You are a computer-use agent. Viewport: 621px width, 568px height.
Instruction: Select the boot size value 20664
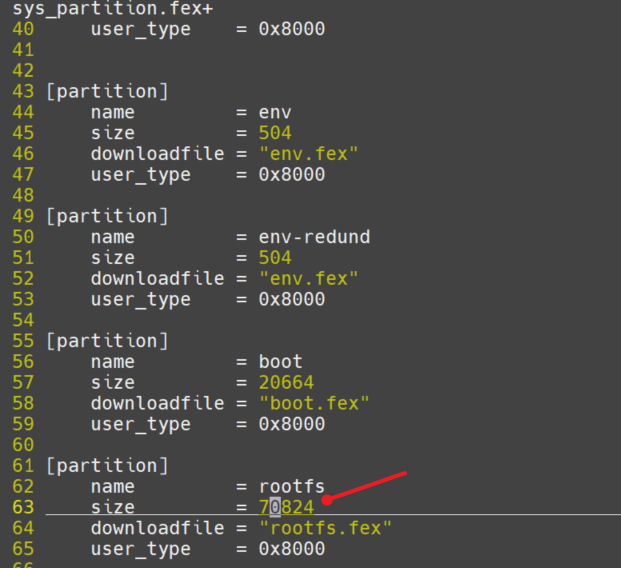(x=286, y=383)
